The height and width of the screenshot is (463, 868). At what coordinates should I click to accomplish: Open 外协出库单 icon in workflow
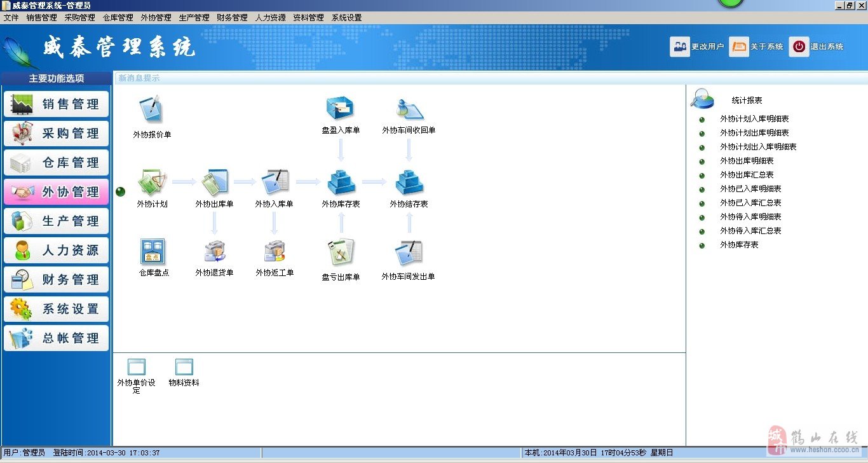click(x=214, y=183)
